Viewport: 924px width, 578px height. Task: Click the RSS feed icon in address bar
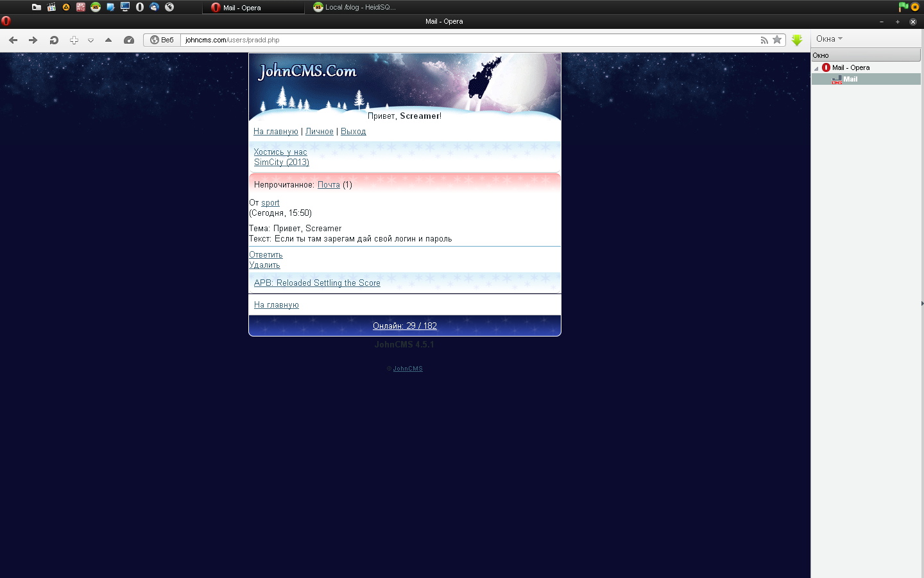coord(764,40)
